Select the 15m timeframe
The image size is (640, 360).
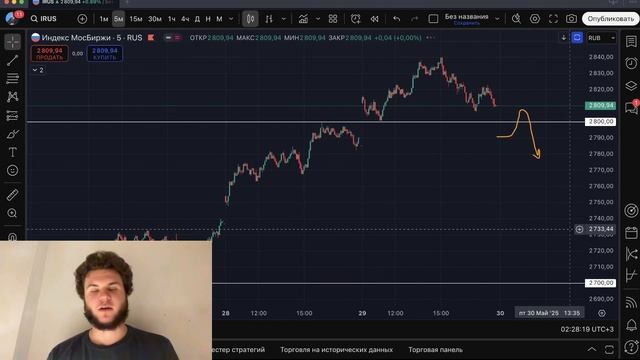point(136,19)
